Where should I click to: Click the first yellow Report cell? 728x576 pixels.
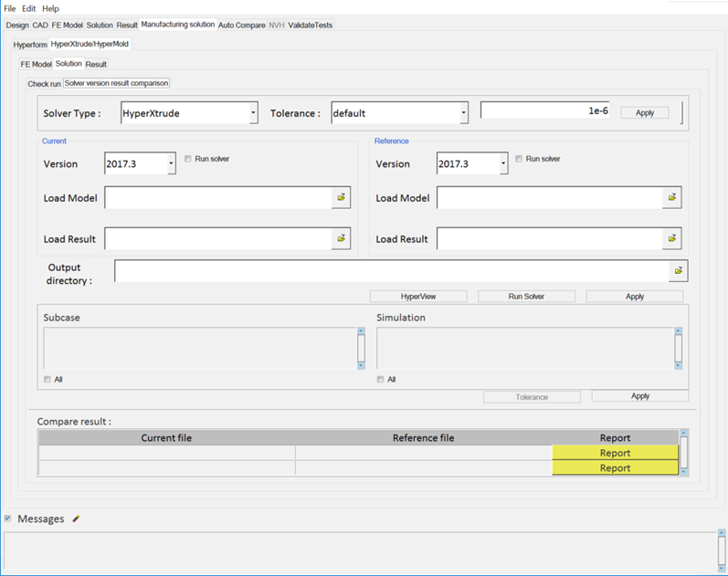(615, 453)
